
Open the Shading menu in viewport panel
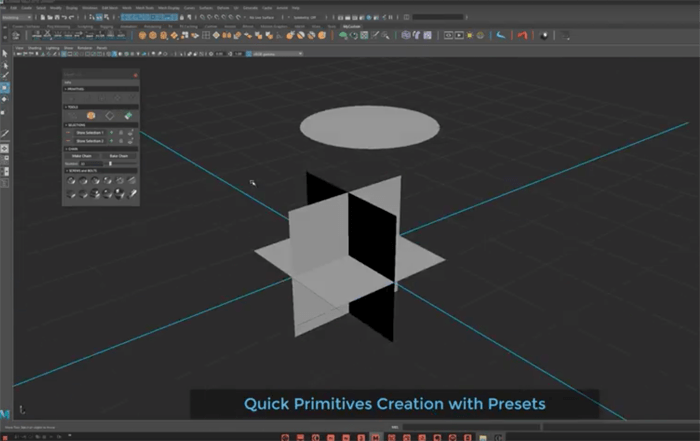coord(35,46)
